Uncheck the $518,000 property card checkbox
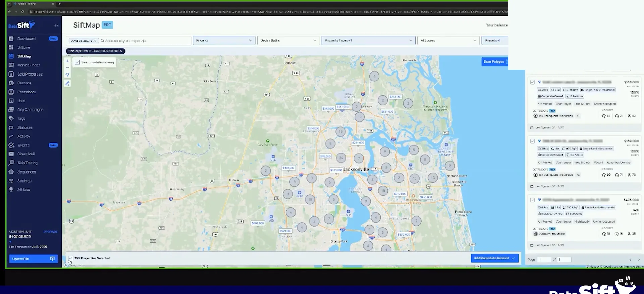Viewport: 644px width, 294px height. [532, 82]
